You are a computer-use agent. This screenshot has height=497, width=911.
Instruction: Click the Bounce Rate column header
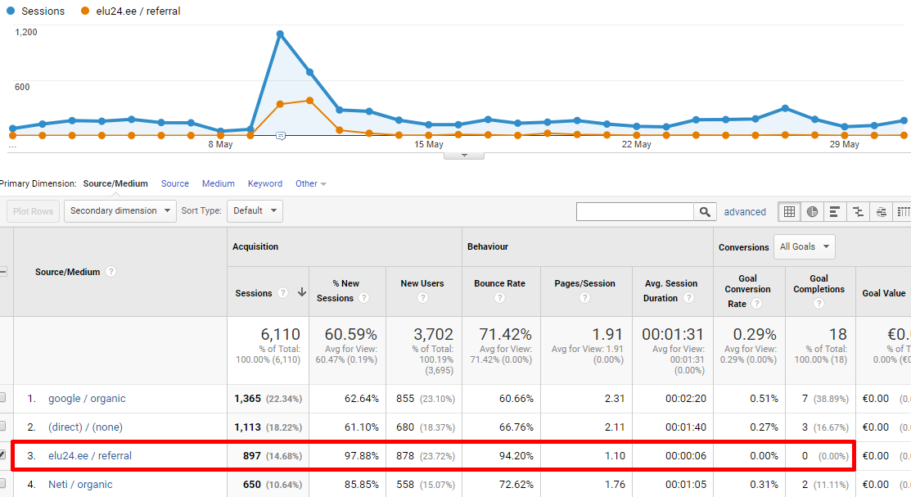pos(500,284)
